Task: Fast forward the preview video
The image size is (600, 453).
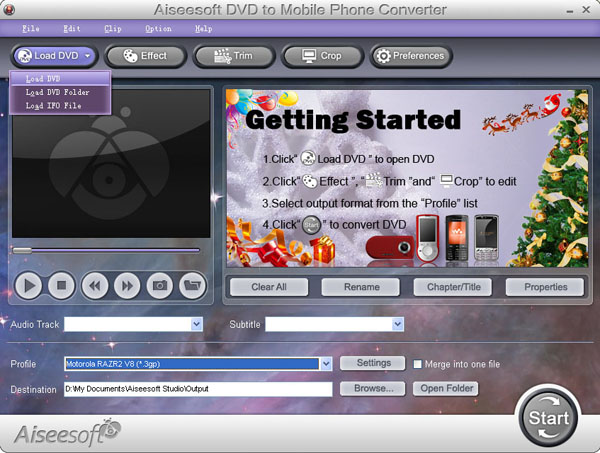Action: point(127,285)
